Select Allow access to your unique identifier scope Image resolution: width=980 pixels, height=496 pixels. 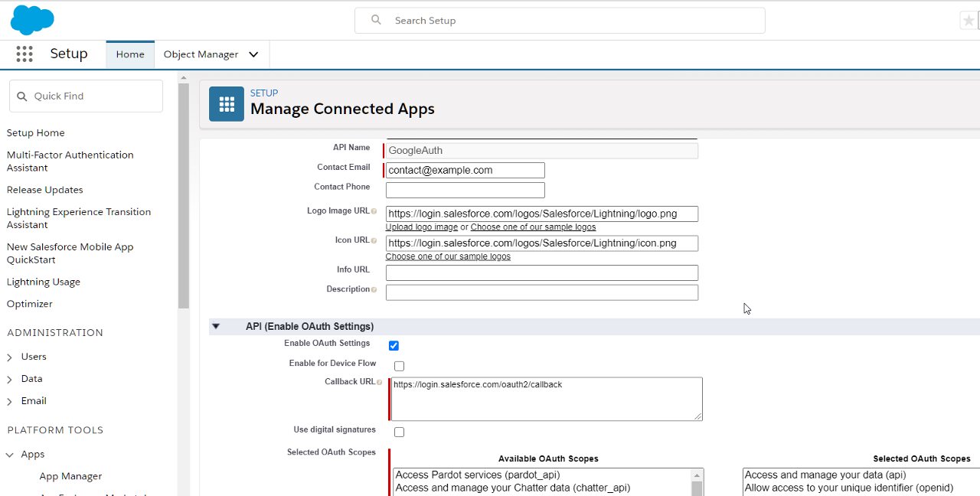tap(849, 488)
